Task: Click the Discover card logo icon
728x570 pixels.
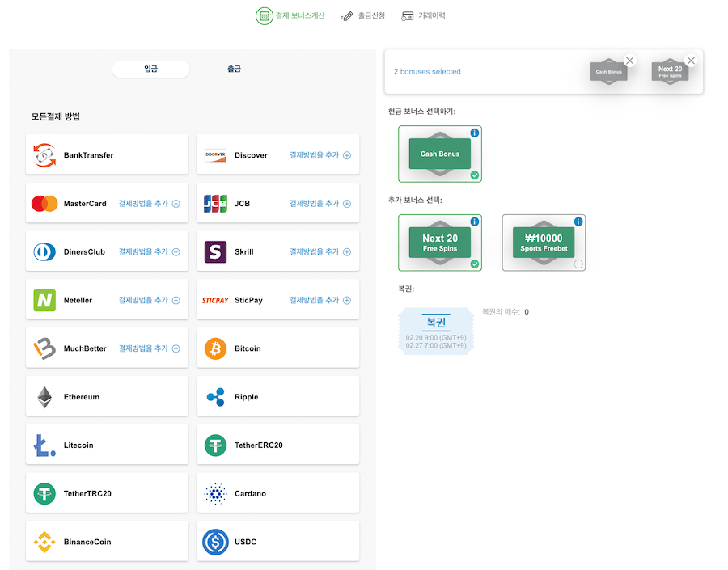Action: point(215,155)
